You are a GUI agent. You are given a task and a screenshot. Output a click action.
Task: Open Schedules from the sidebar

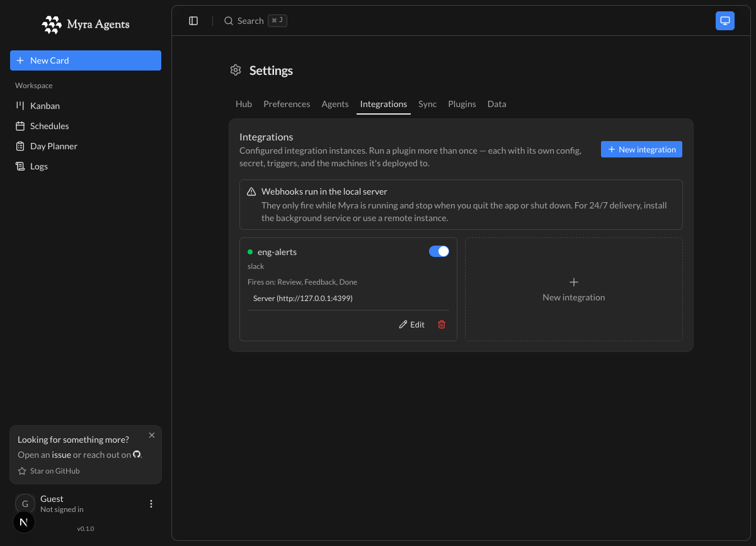(x=86, y=126)
